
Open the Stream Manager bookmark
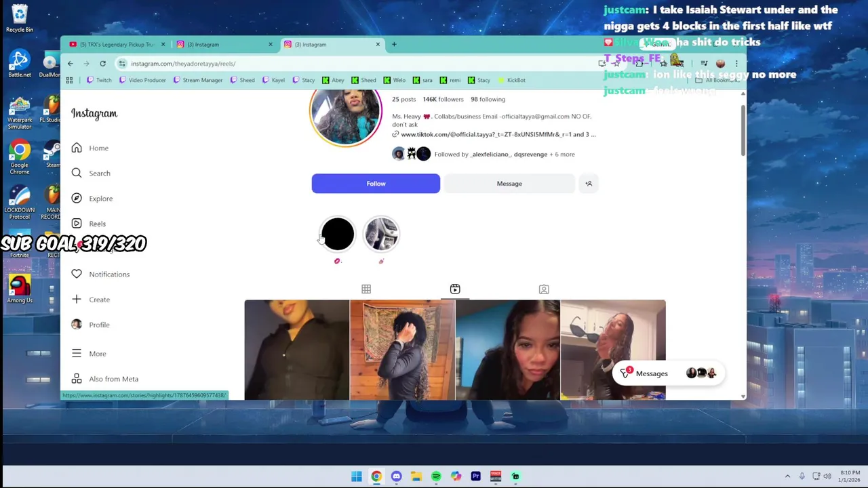197,80
